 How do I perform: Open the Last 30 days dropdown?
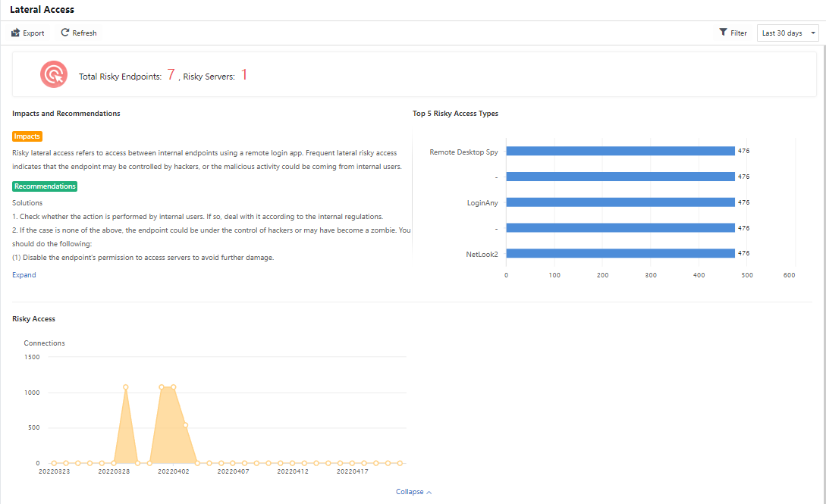click(787, 33)
